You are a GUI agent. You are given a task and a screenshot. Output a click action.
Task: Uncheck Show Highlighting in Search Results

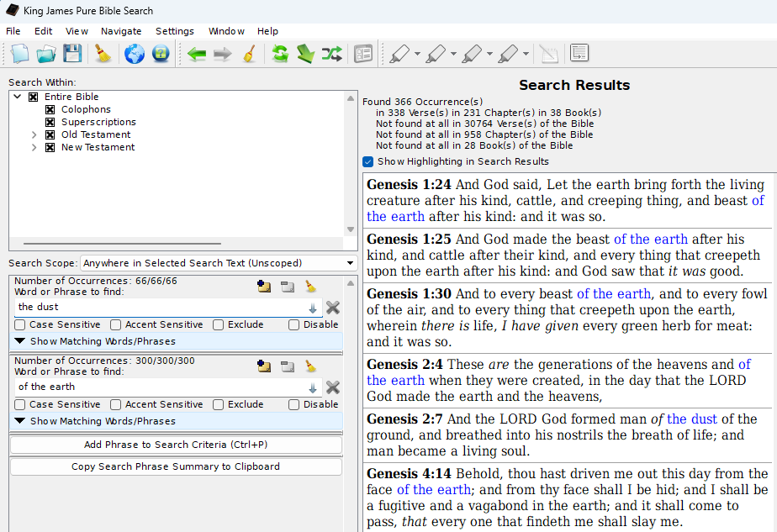click(368, 161)
